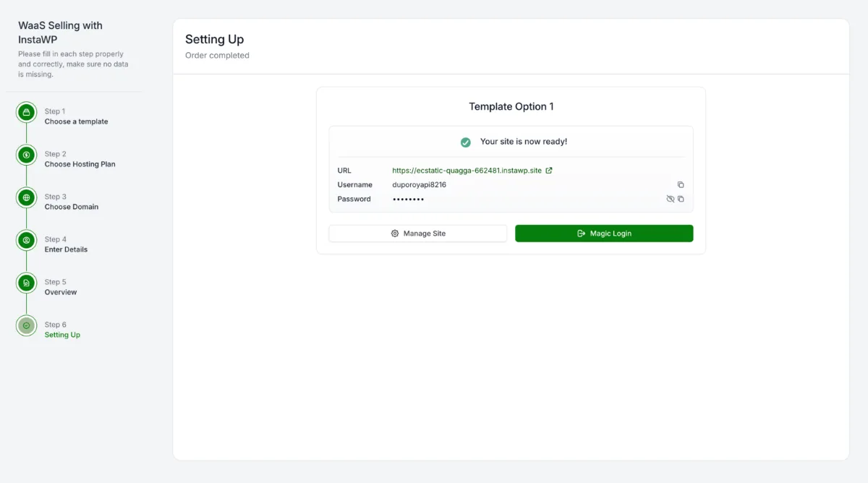Select the Choose Domain step
Viewport: 868px width, 483px height.
pyautogui.click(x=72, y=207)
